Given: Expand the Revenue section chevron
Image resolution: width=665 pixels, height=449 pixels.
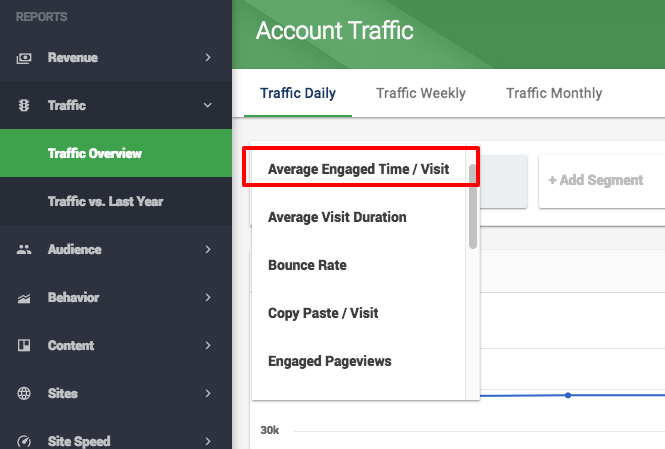Looking at the screenshot, I should point(208,57).
